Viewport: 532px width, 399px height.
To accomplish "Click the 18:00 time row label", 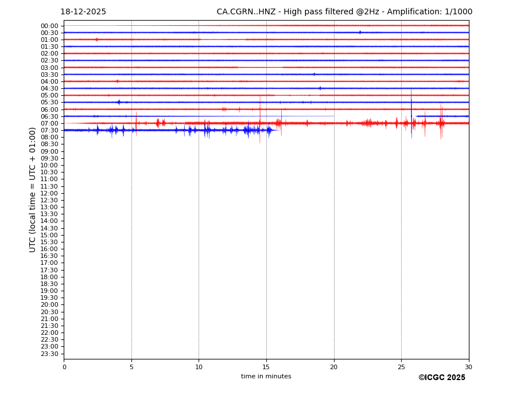I will [x=49, y=277].
